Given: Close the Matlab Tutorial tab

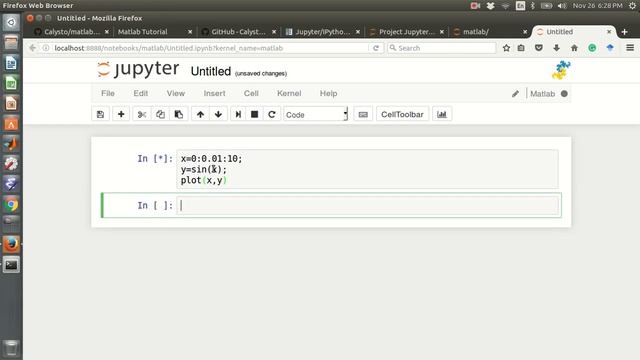Looking at the screenshot, I should [190, 32].
